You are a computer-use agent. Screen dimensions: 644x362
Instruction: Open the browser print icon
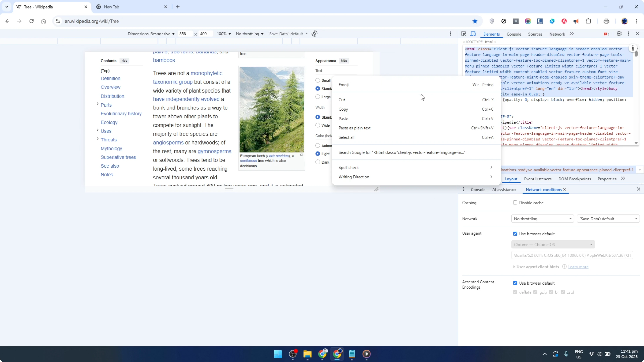[607, 21]
